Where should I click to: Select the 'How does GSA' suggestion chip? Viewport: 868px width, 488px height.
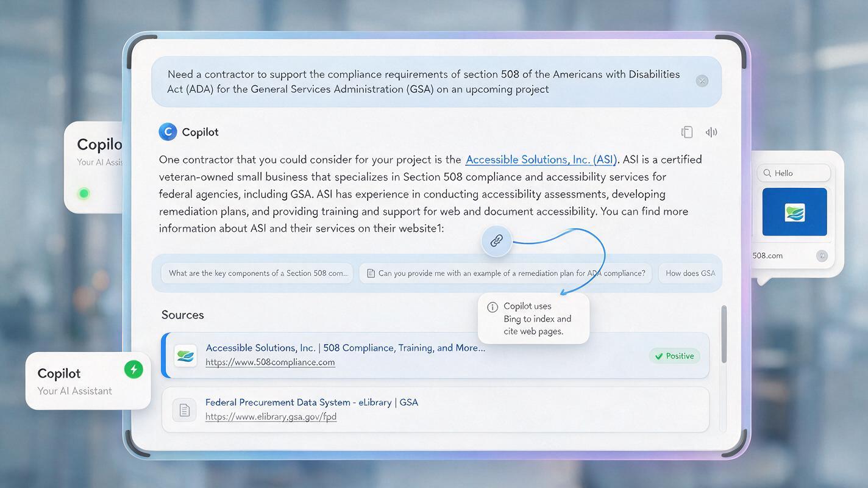point(690,273)
